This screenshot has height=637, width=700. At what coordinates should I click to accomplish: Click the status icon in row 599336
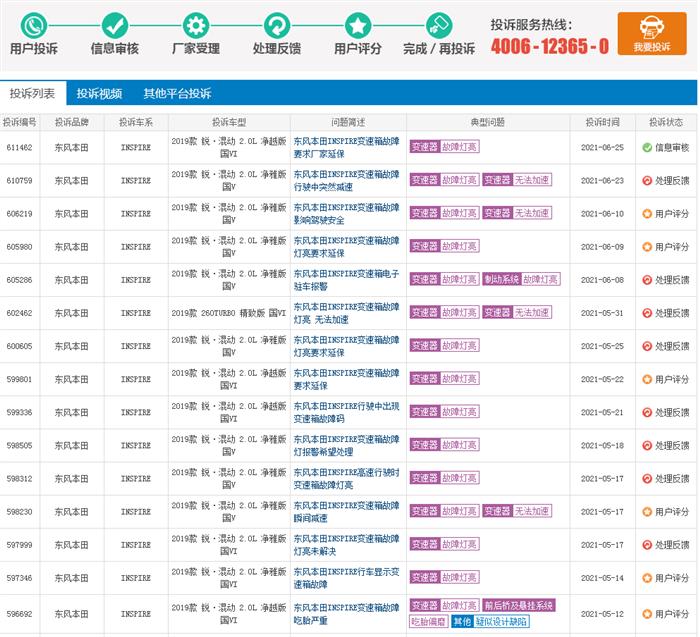[647, 412]
